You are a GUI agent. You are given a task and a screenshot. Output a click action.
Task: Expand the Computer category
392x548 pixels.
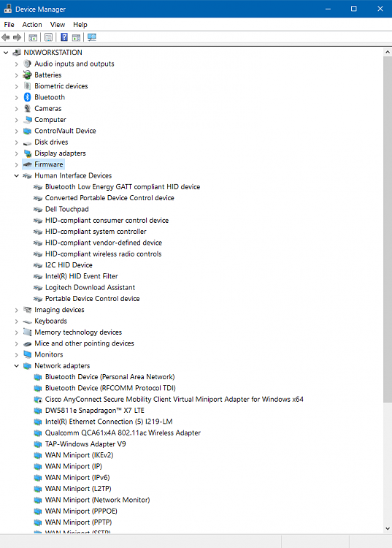pos(16,120)
